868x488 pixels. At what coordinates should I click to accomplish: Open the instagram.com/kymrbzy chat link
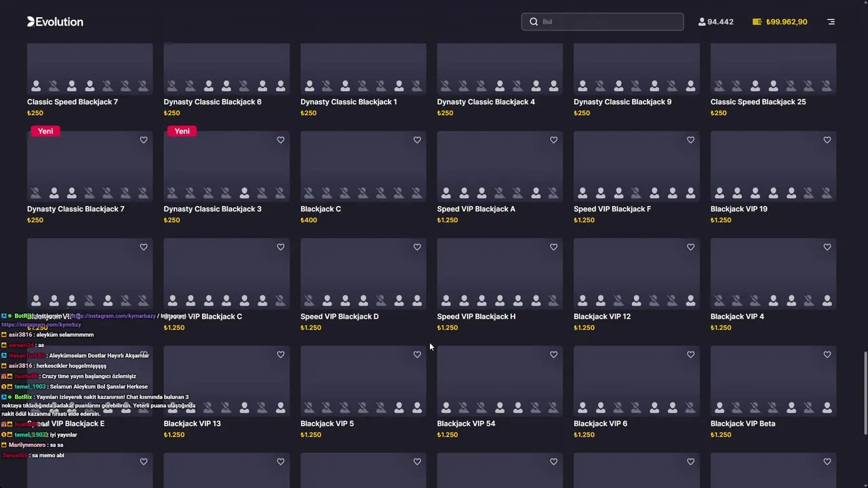click(x=41, y=325)
